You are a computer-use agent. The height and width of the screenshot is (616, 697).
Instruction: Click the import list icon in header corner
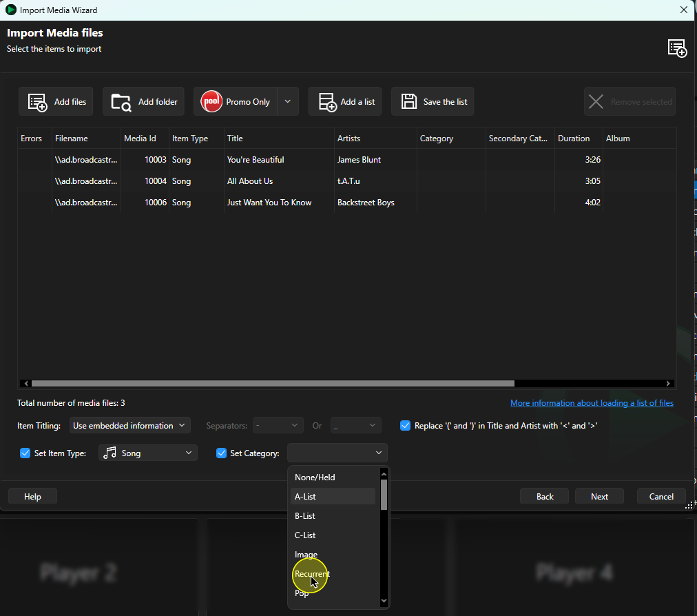pyautogui.click(x=677, y=48)
